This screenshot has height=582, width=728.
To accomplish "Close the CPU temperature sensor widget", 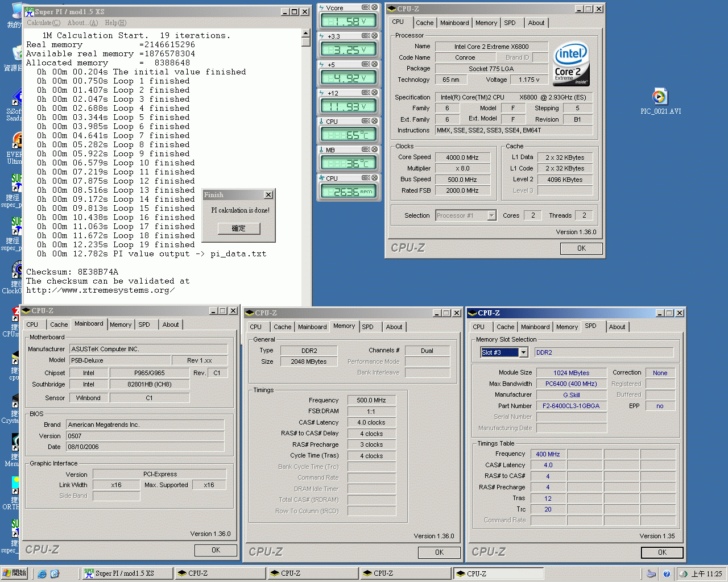I will click(374, 121).
